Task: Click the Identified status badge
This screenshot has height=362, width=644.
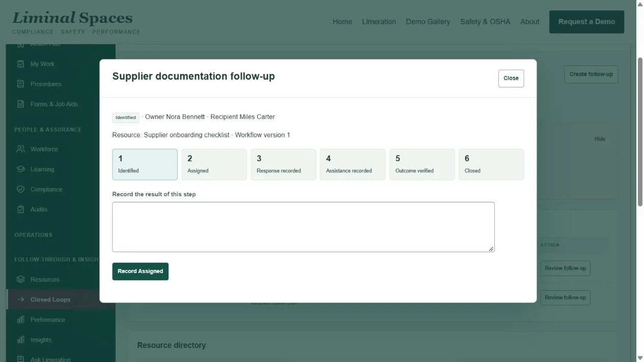Action: coord(126,117)
